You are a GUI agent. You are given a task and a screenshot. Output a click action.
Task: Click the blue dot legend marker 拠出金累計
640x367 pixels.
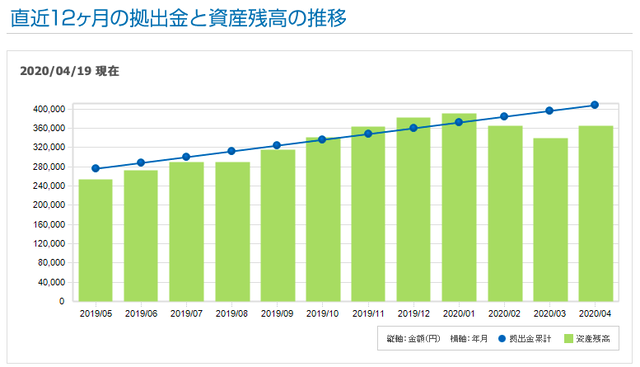502,338
